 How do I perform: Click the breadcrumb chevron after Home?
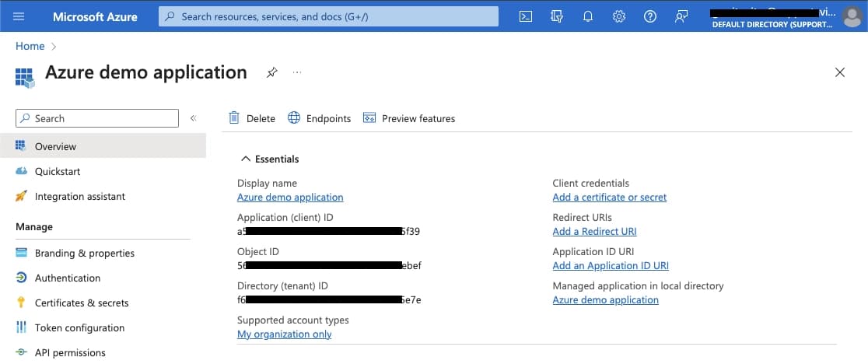click(x=54, y=47)
